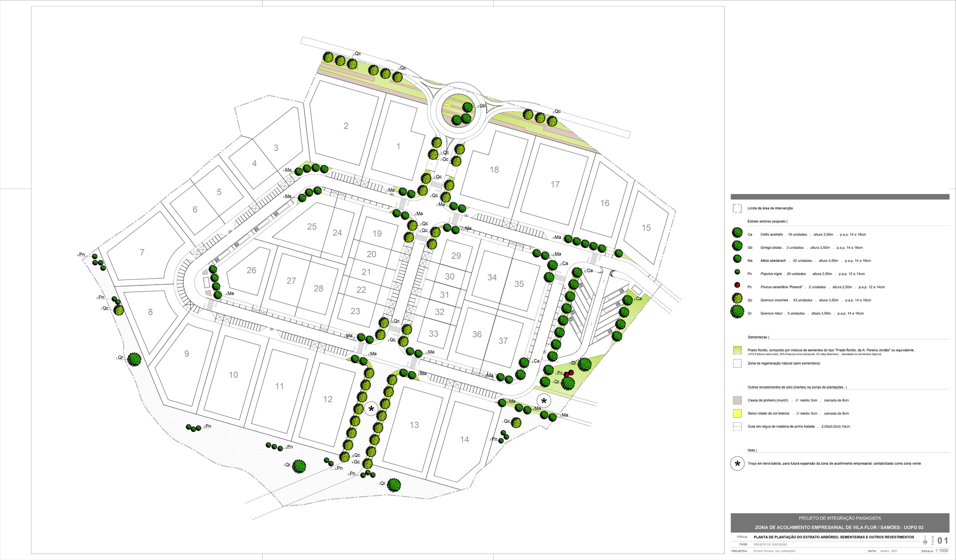Click the Gb label in the roundabout
This screenshot has width=956, height=560.
point(482,106)
